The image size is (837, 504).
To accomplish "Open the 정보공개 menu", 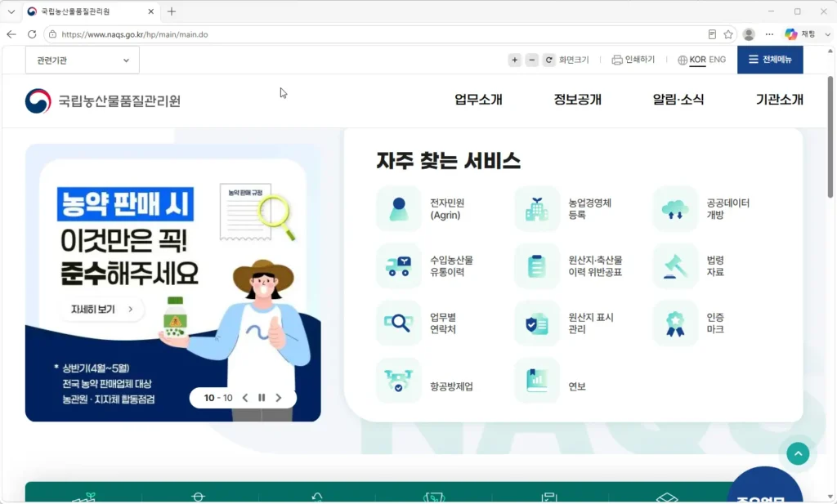I will click(x=578, y=99).
